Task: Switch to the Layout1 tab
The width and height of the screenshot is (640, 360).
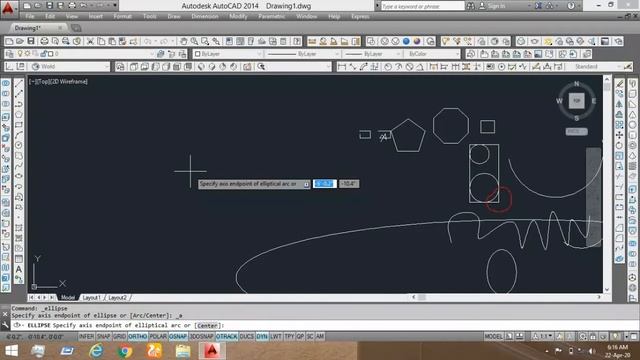Action: (x=91, y=298)
